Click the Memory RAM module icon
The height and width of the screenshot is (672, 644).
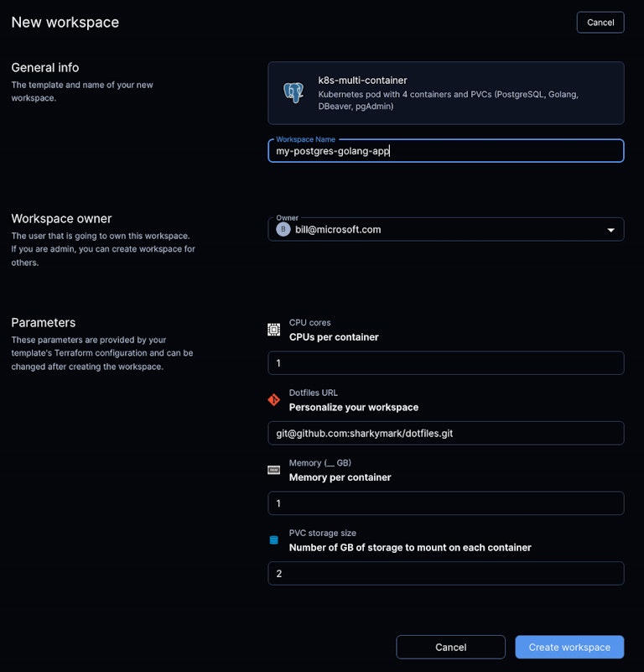[273, 470]
